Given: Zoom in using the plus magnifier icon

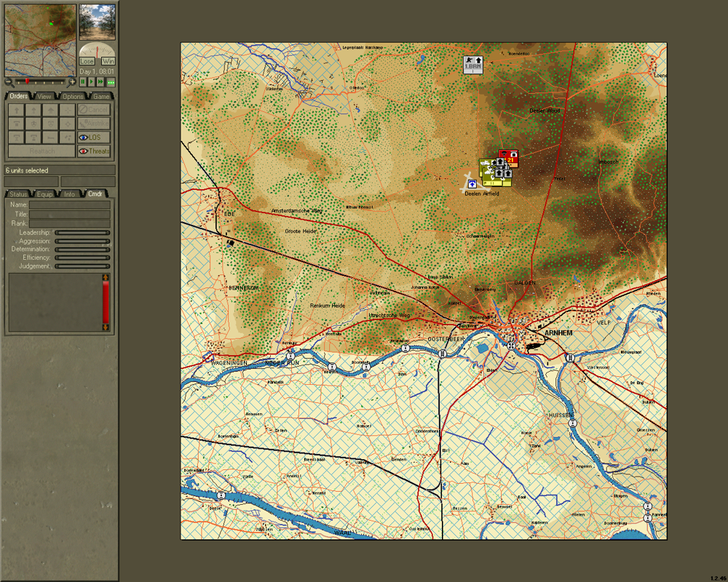Looking at the screenshot, I should pos(71,82).
